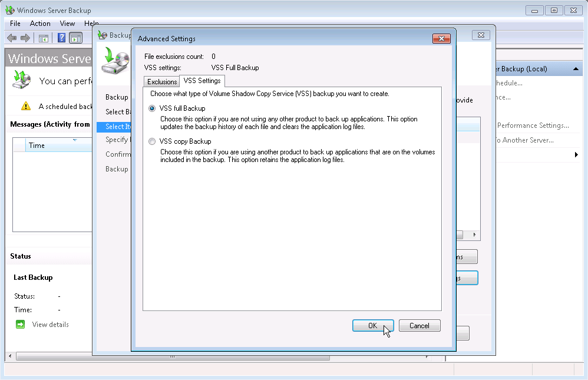This screenshot has width=588, height=380.
Task: Confirm settings with the OK button
Action: (x=373, y=325)
